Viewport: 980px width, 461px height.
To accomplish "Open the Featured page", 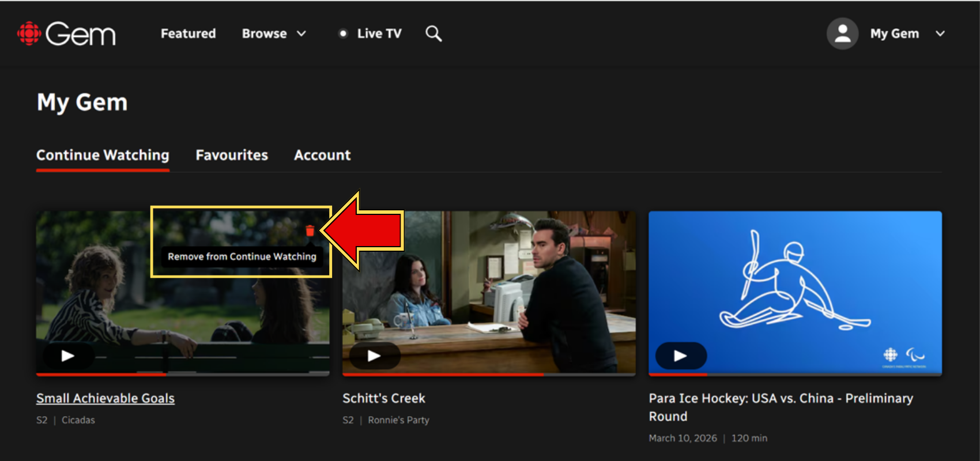I will tap(188, 33).
